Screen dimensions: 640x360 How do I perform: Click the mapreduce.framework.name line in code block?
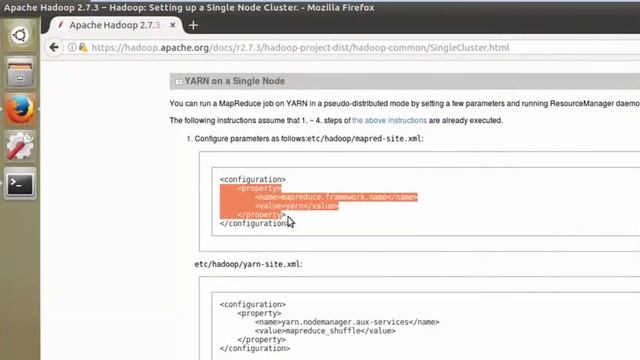click(336, 197)
